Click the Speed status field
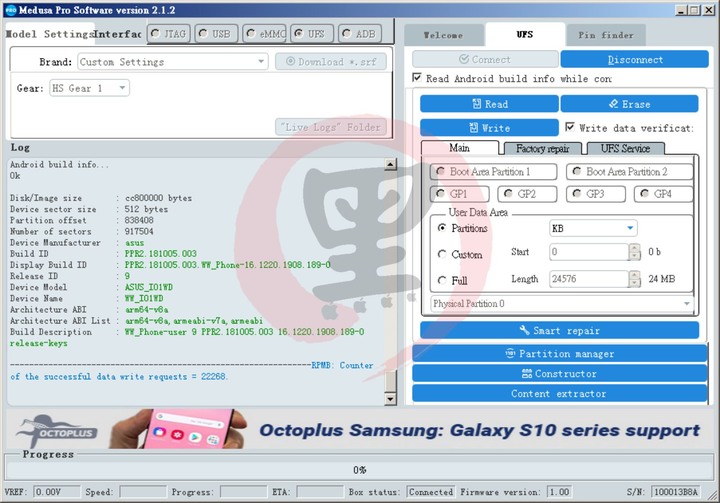Image resolution: width=720 pixels, height=503 pixels. point(143,492)
